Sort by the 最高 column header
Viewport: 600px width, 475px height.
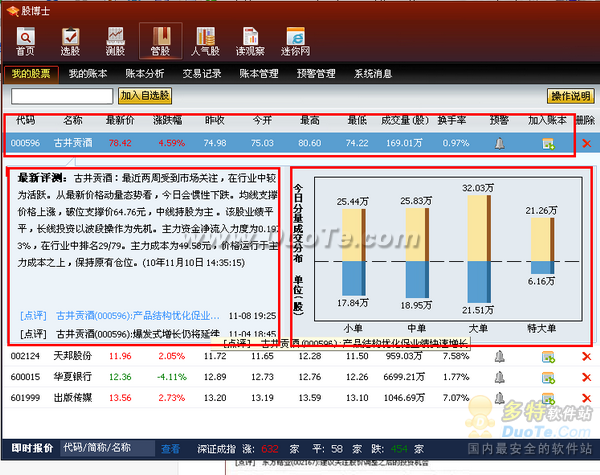point(310,121)
